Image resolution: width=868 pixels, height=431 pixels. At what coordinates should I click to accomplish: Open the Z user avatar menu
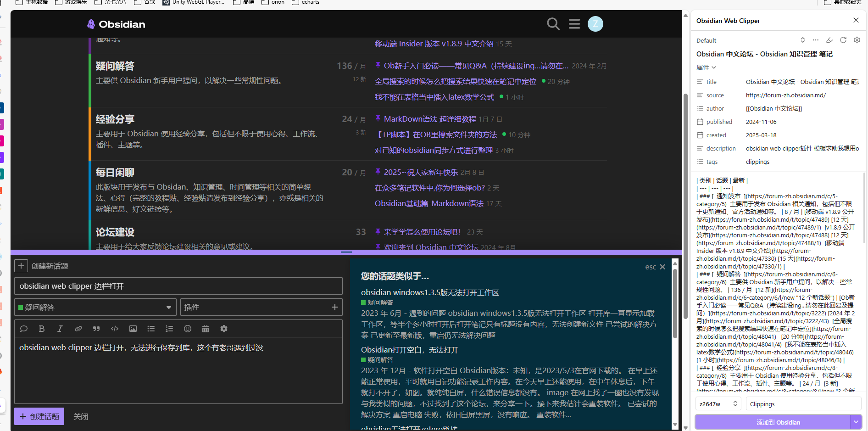coord(595,24)
